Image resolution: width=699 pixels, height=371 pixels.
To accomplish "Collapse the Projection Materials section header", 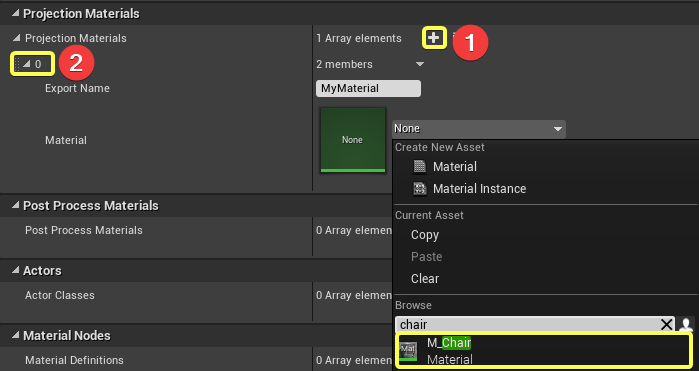I will [16, 13].
